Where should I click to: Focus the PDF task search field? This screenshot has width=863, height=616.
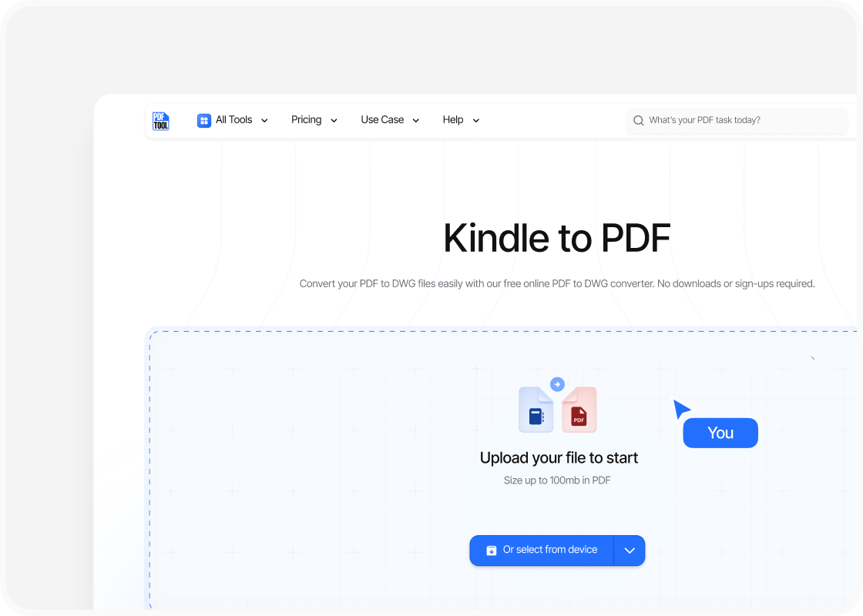(737, 120)
